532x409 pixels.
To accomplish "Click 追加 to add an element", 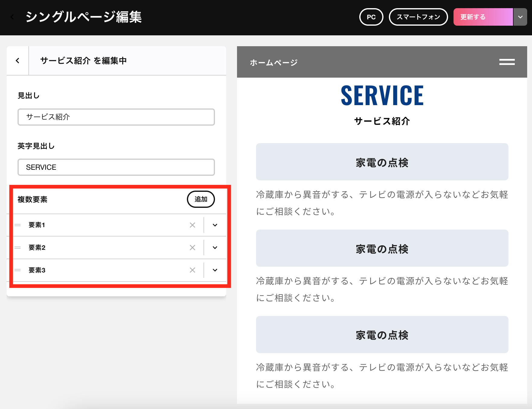I will [201, 199].
